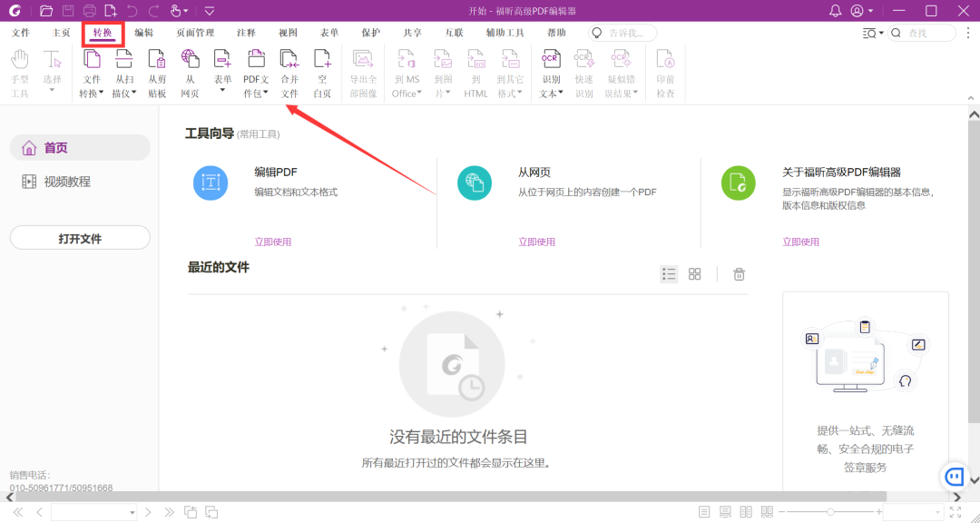This screenshot has width=980, height=523.
Task: Expand the 从扫描仪 scanner dropdown
Action: click(x=133, y=94)
